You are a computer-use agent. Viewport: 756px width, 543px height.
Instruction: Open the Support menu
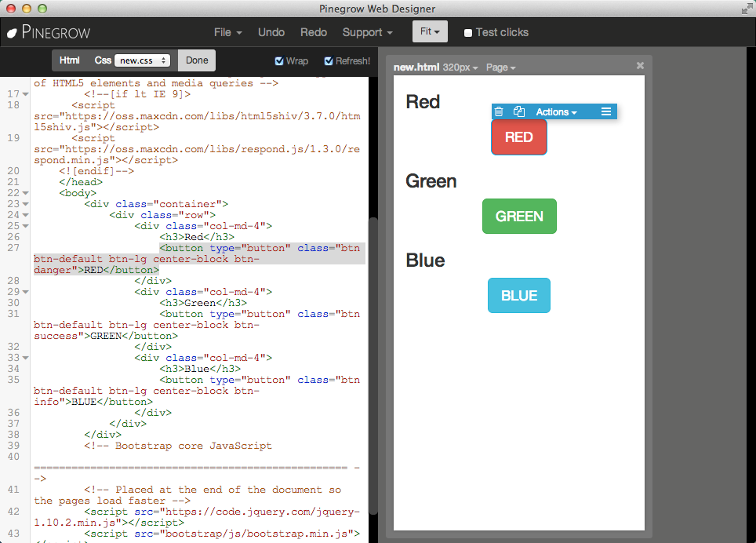(x=367, y=32)
